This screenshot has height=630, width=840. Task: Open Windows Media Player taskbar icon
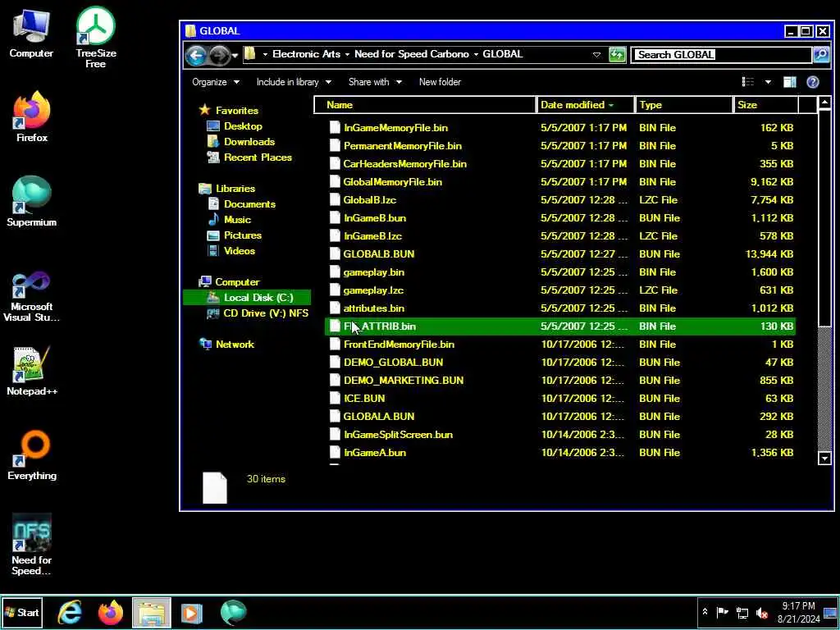pos(192,612)
